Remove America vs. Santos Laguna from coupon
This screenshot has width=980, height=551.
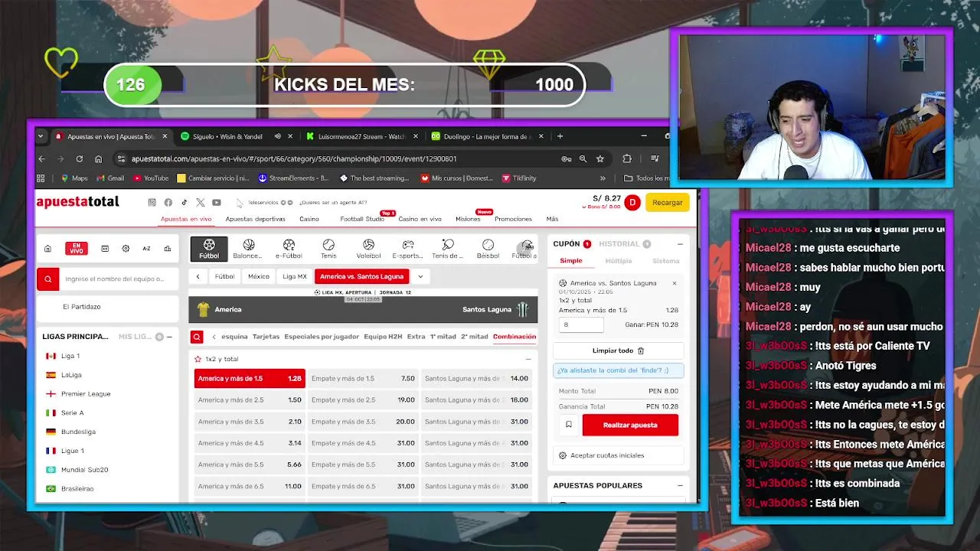[x=675, y=283]
